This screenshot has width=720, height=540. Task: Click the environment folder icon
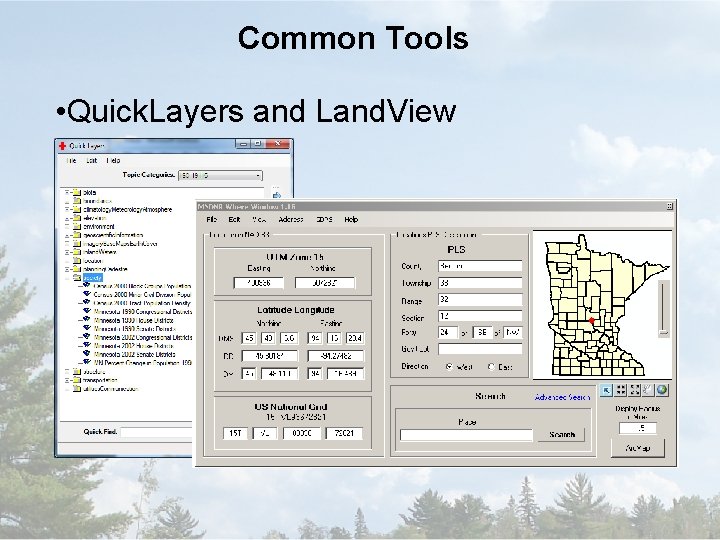[77, 226]
